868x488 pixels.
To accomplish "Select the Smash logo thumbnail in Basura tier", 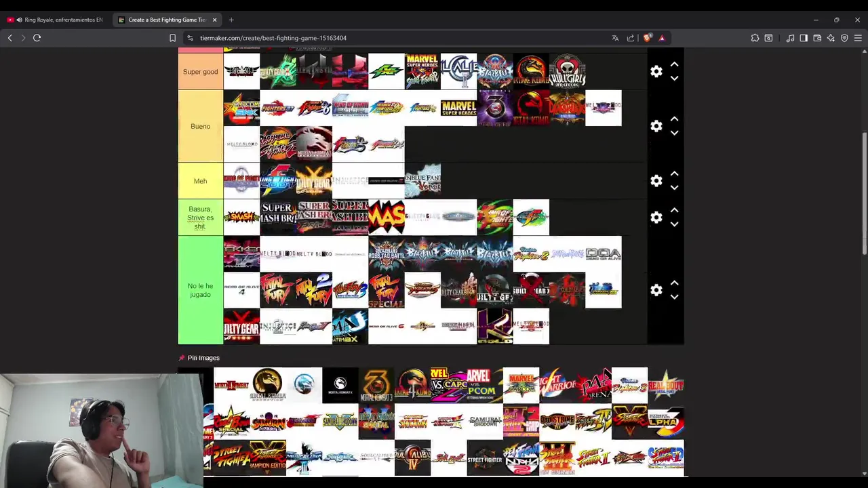I will pyautogui.click(x=241, y=217).
